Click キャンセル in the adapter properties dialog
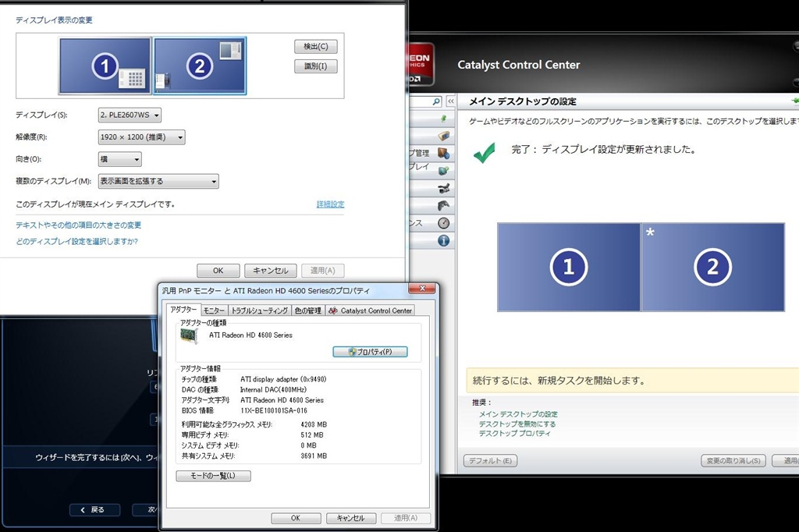This screenshot has height=532, width=799. coord(350,518)
